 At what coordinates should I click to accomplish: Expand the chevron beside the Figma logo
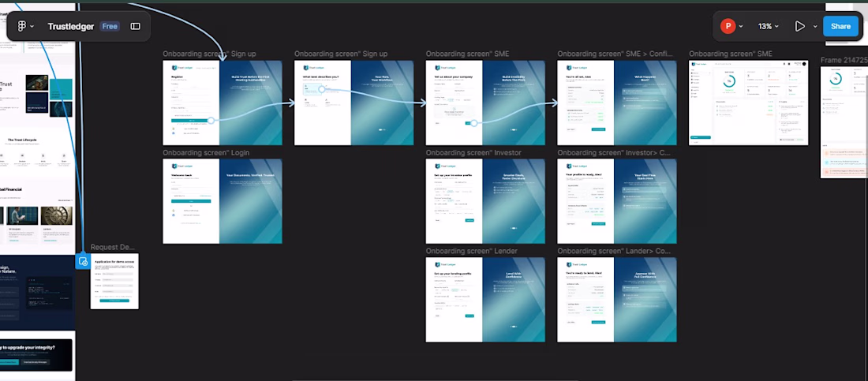(32, 27)
